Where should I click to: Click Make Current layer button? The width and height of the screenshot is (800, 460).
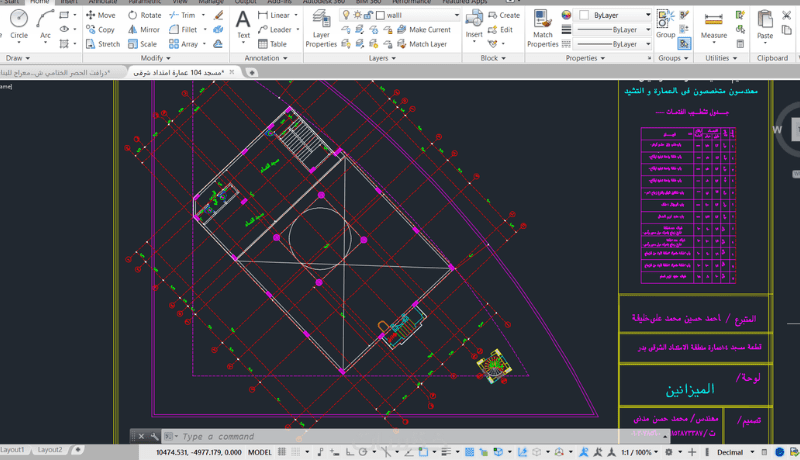click(424, 30)
